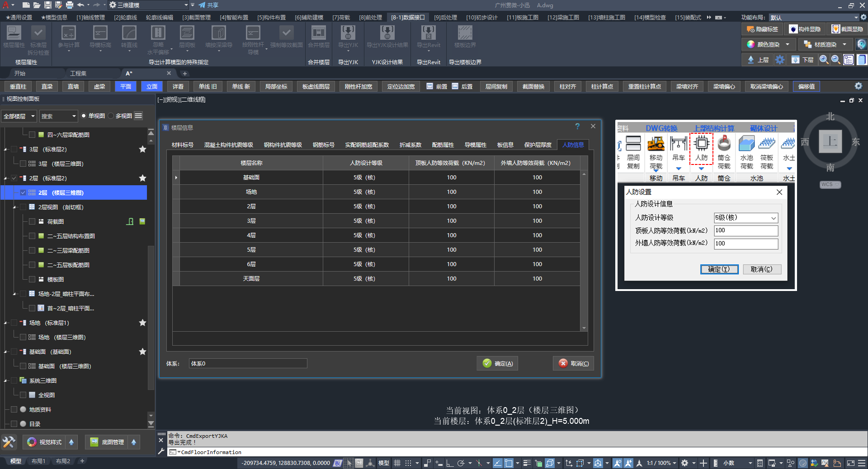The image size is (868, 469).
Task: Open 视觉样式 visual style tool
Action: tap(45, 442)
